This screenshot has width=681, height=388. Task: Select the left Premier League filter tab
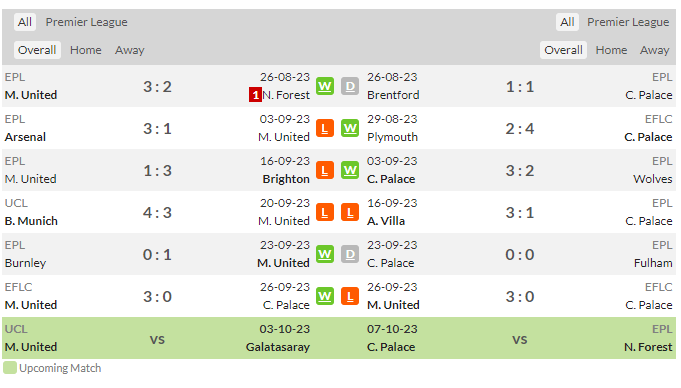(86, 22)
